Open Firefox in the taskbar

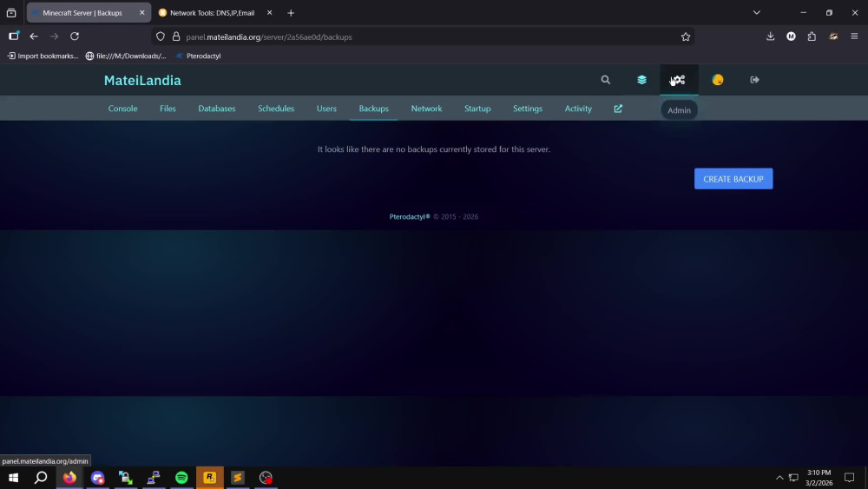(69, 478)
